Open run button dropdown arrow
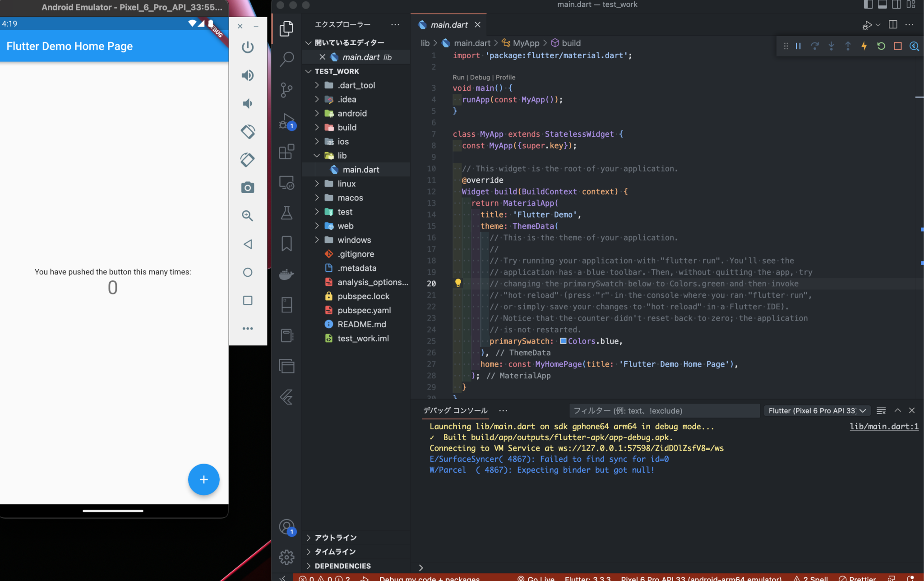The height and width of the screenshot is (581, 924). point(878,25)
